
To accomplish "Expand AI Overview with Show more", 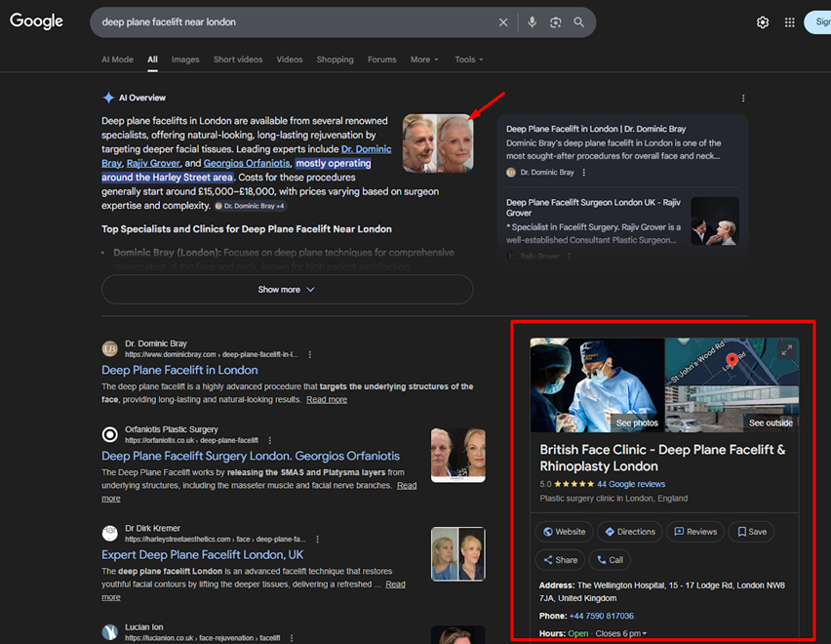I will (287, 290).
